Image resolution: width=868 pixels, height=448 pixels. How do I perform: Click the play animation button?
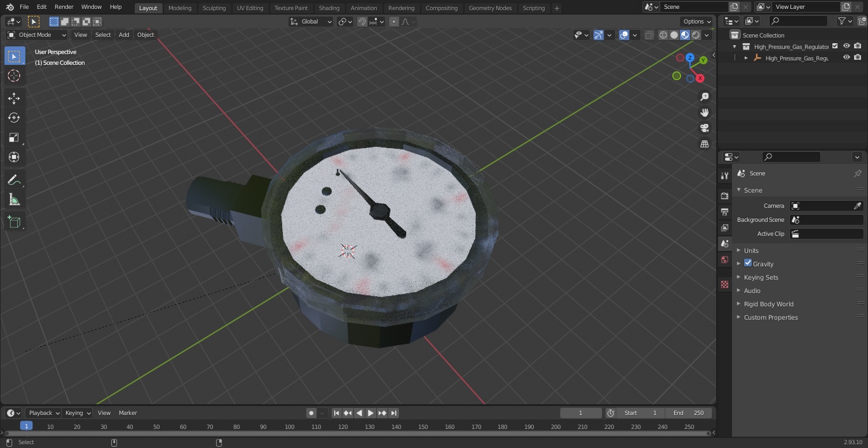click(370, 413)
